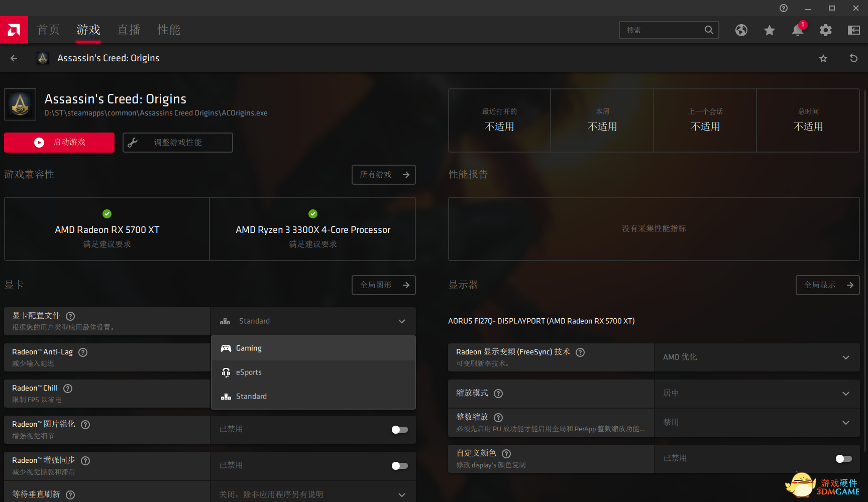868x502 pixels.
Task: Expand the 缩放模式 居中 dropdown
Action: (757, 394)
